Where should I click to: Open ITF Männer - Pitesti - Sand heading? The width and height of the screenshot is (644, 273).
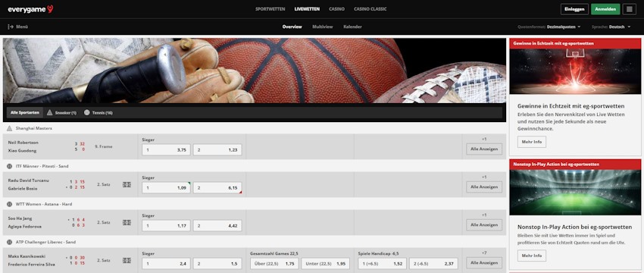pos(42,166)
